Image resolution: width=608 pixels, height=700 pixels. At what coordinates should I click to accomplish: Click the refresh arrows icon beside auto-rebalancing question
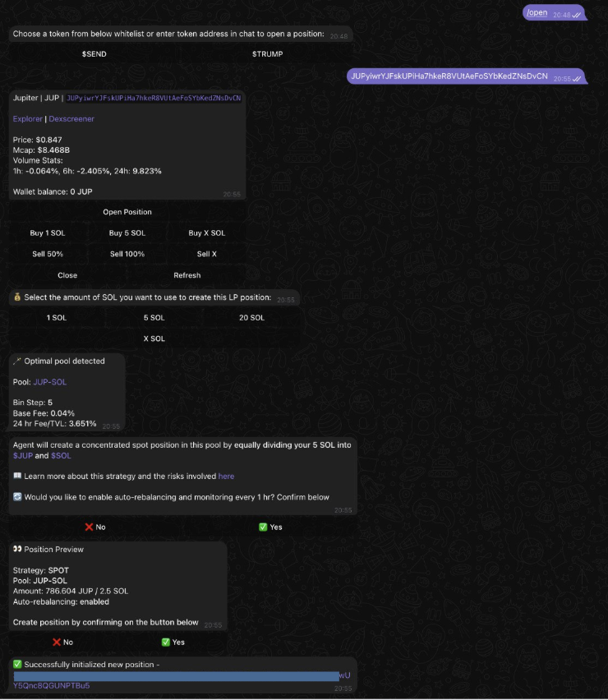click(17, 497)
